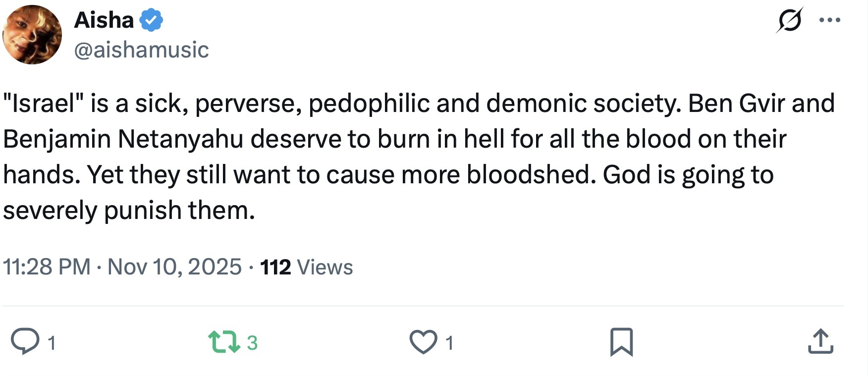Click the reply count number
Image resolution: width=868 pixels, height=376 pixels.
click(52, 343)
